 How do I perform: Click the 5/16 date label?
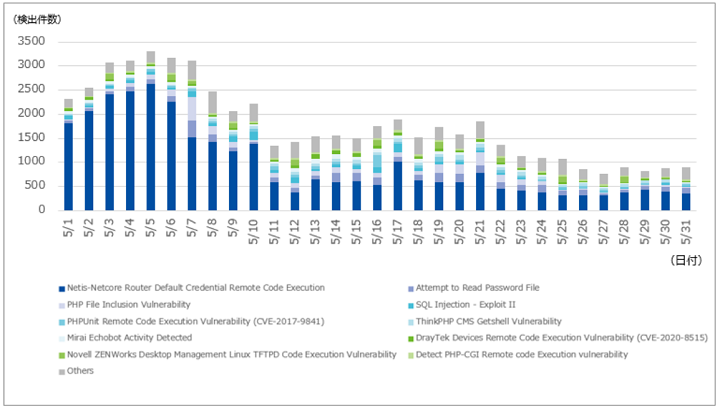tap(377, 231)
